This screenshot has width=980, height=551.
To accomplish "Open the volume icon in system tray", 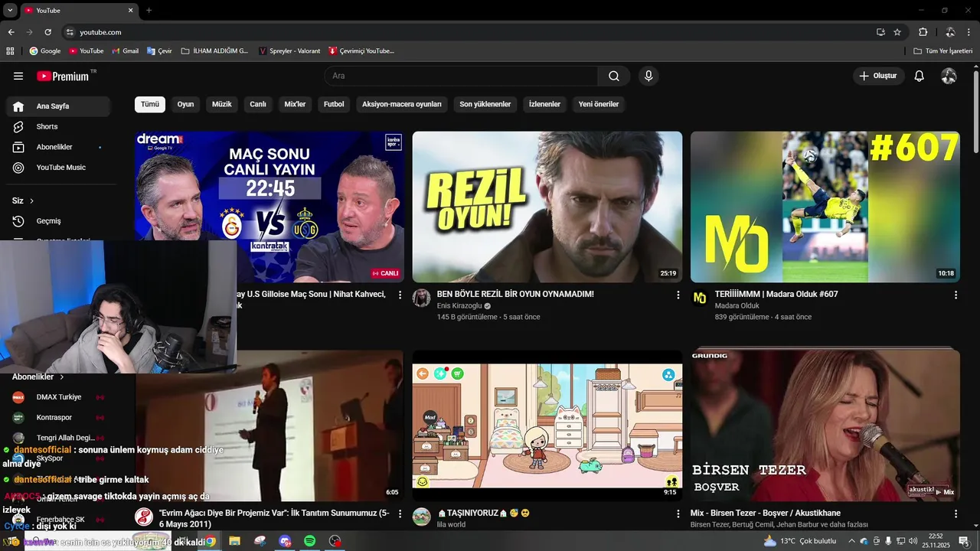I will [913, 541].
